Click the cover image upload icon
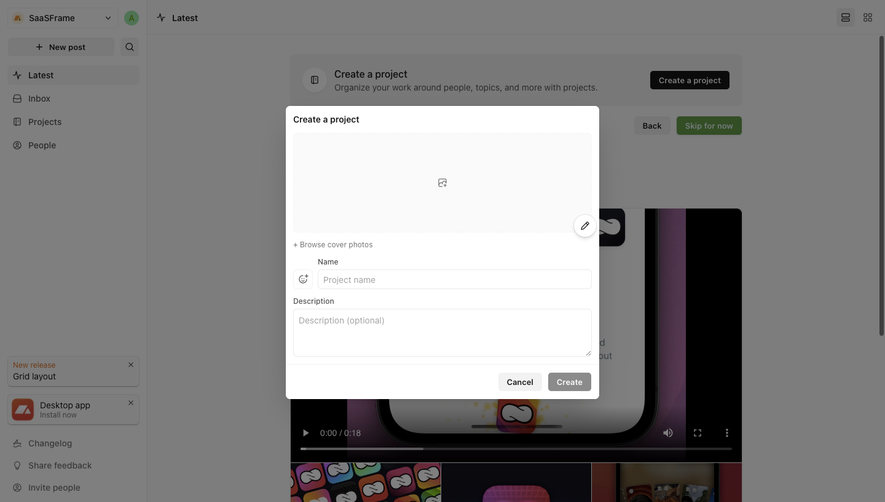Viewport: 885px width, 502px height. 442,183
